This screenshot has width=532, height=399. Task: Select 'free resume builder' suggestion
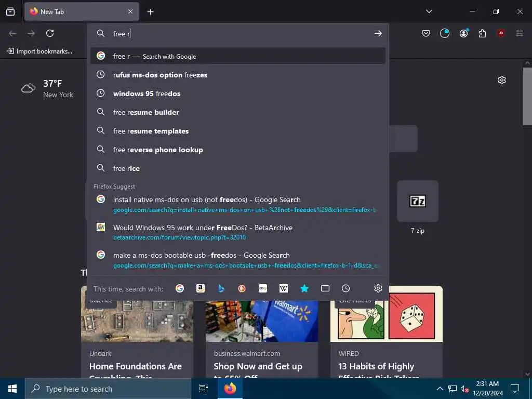pyautogui.click(x=238, y=112)
